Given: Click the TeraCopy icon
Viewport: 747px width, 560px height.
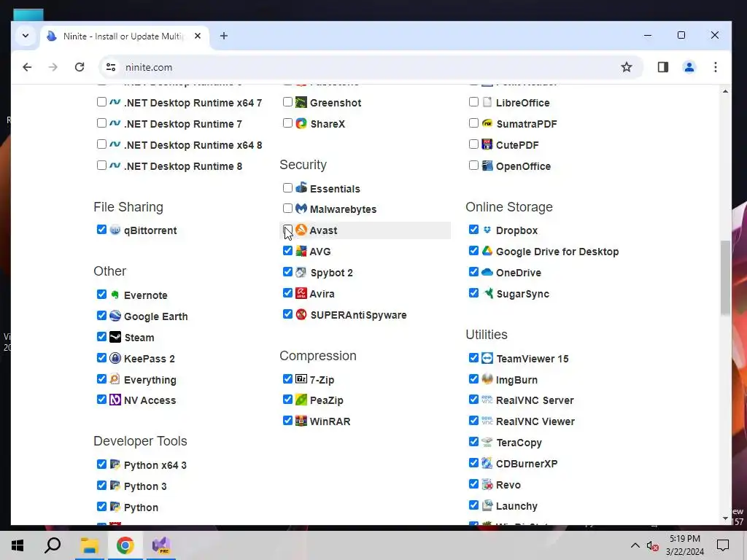Looking at the screenshot, I should pyautogui.click(x=487, y=443).
